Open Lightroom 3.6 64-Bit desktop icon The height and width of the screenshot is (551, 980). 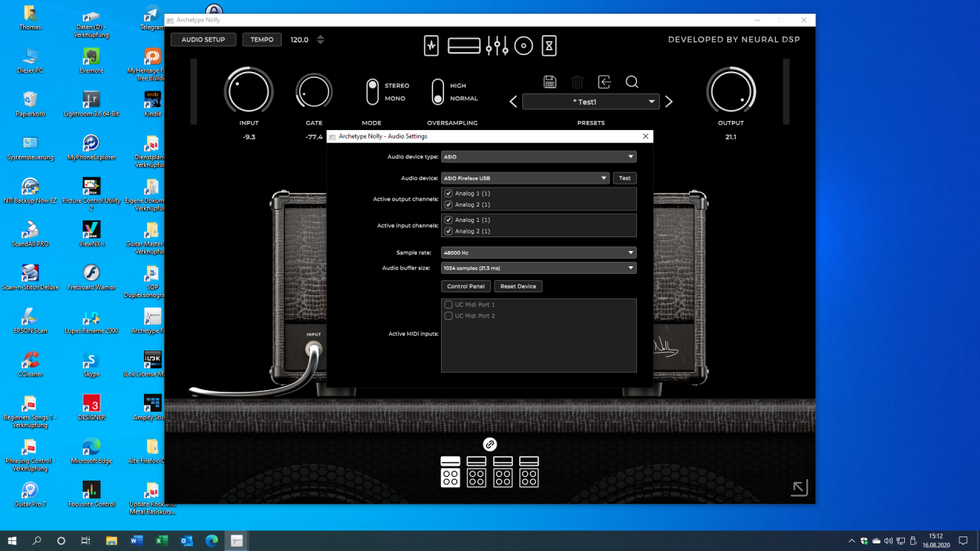point(91,103)
